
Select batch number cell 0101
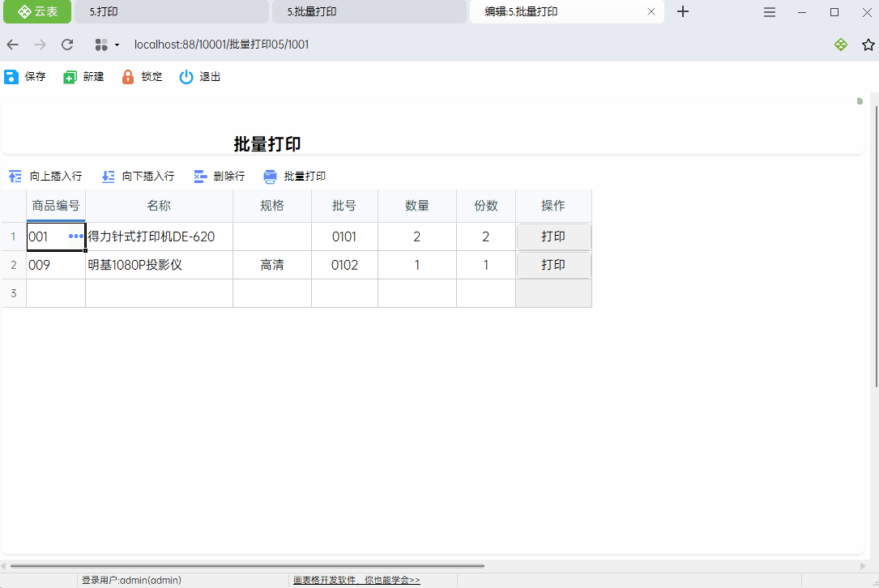(344, 236)
